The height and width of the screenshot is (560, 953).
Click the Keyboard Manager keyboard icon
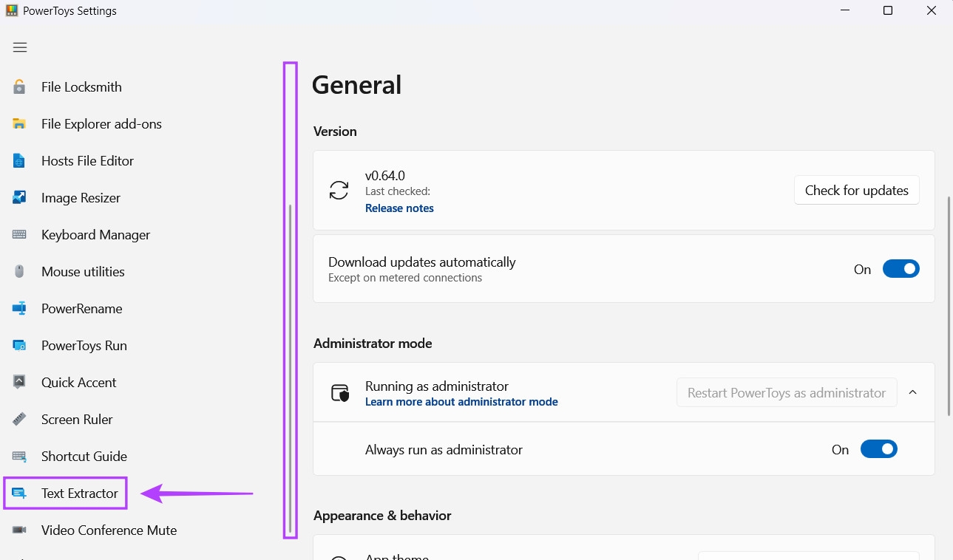[x=19, y=234]
